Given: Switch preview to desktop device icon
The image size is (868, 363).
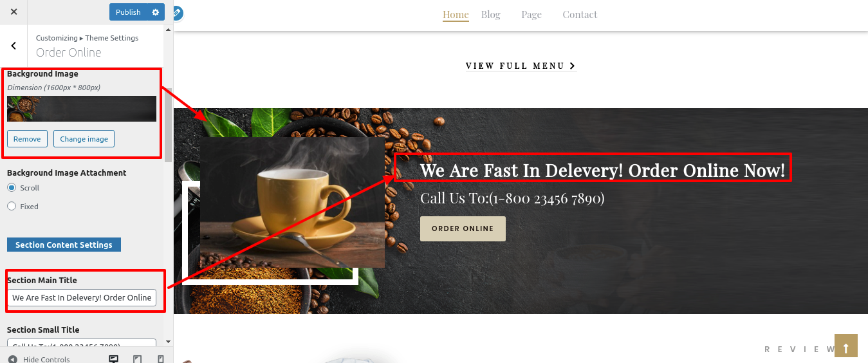Looking at the screenshot, I should point(114,359).
